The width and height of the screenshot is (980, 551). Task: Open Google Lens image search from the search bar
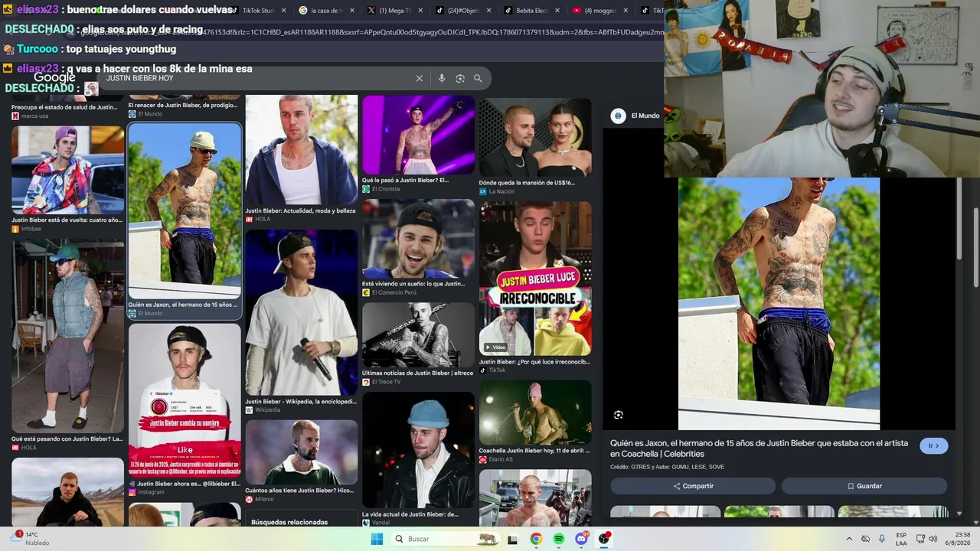[x=460, y=78]
